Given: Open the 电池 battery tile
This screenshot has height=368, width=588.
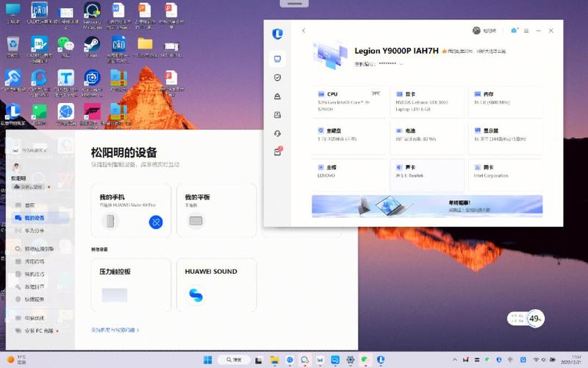Looking at the screenshot, I should pos(427,138).
